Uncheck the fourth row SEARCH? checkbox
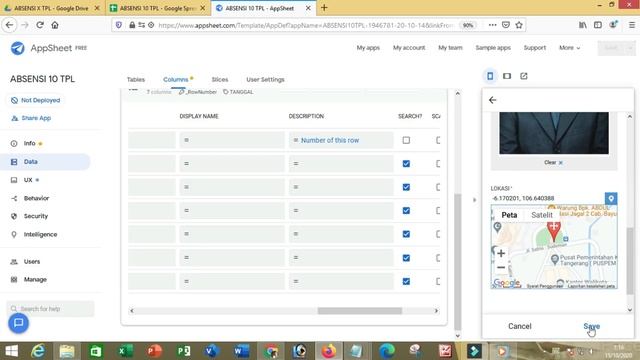The height and width of the screenshot is (360, 640). [x=406, y=211]
